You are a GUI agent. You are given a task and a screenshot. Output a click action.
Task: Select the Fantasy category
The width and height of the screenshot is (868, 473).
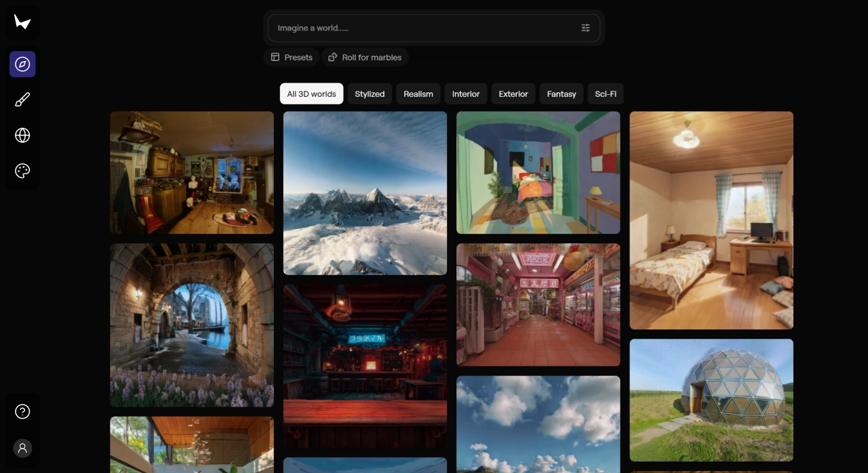click(561, 94)
